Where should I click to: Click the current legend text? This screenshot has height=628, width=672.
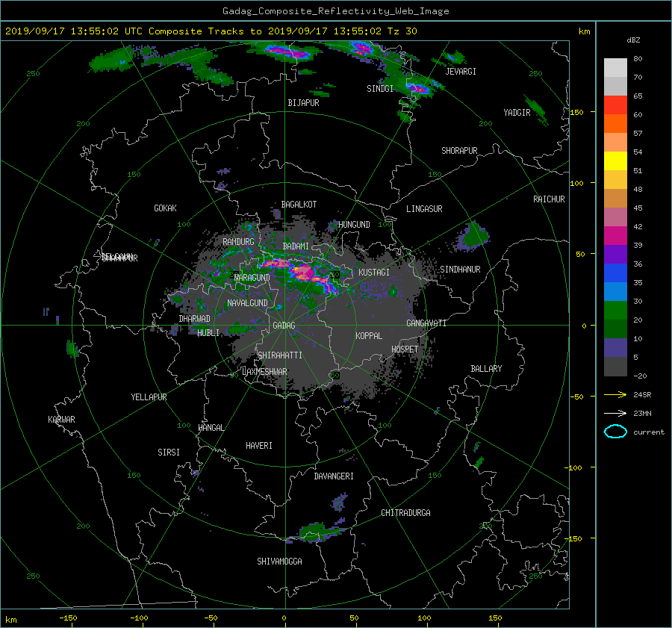pyautogui.click(x=648, y=432)
